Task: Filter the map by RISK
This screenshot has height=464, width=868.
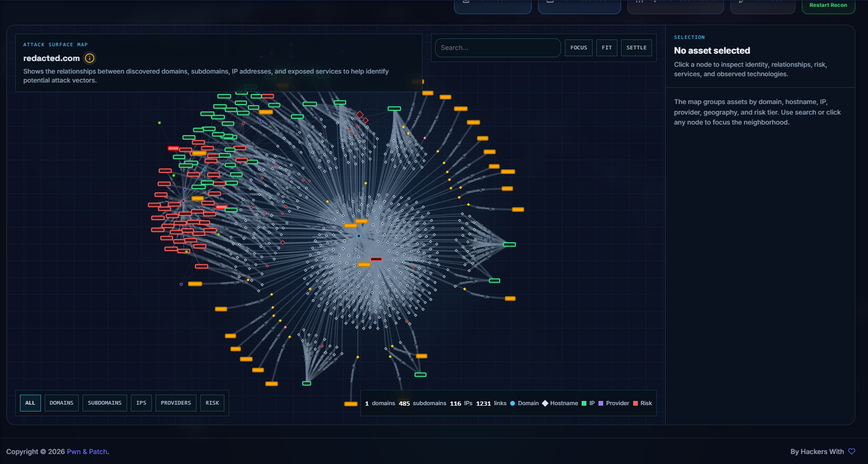Action: click(212, 403)
